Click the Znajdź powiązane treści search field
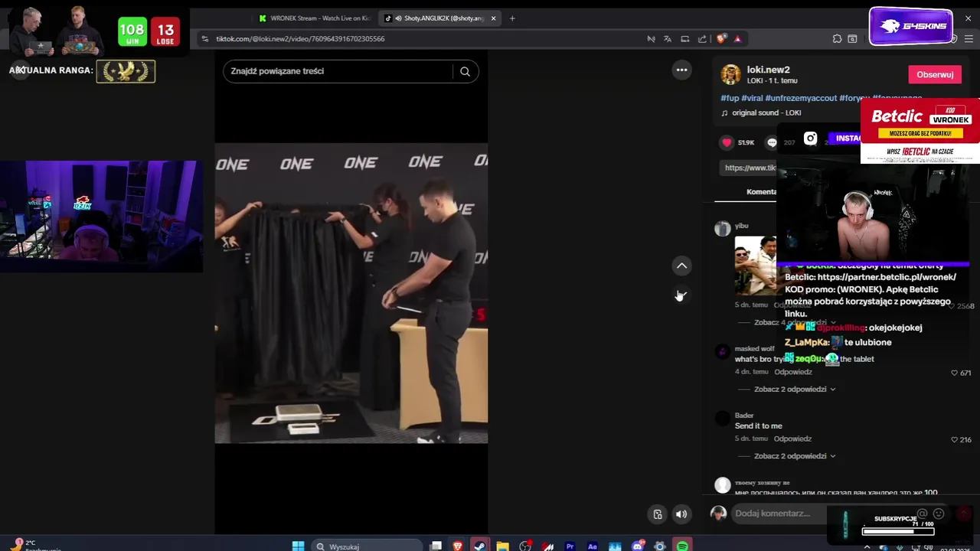Image resolution: width=980 pixels, height=551 pixels. click(x=337, y=71)
